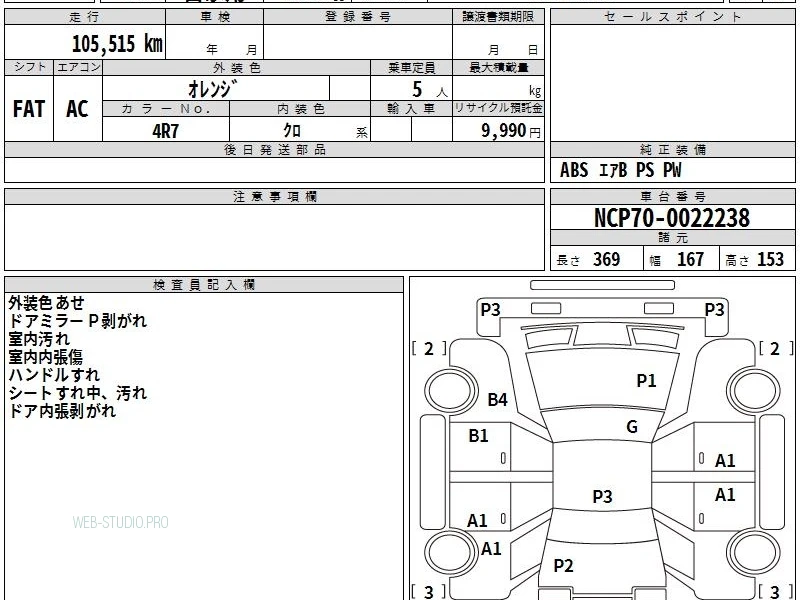Select the 登録番号 header
The height and width of the screenshot is (600, 800).
(x=358, y=17)
